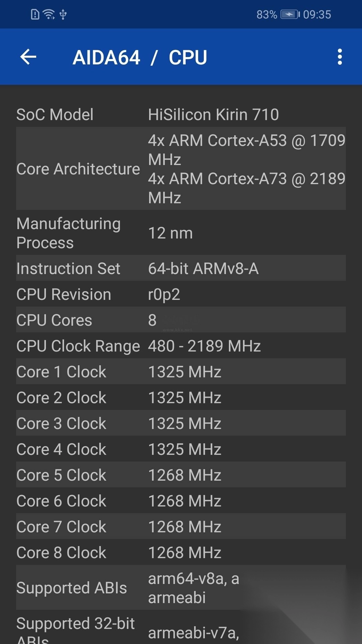Tap the Core 4 Clock row
The height and width of the screenshot is (644, 362).
(x=181, y=449)
